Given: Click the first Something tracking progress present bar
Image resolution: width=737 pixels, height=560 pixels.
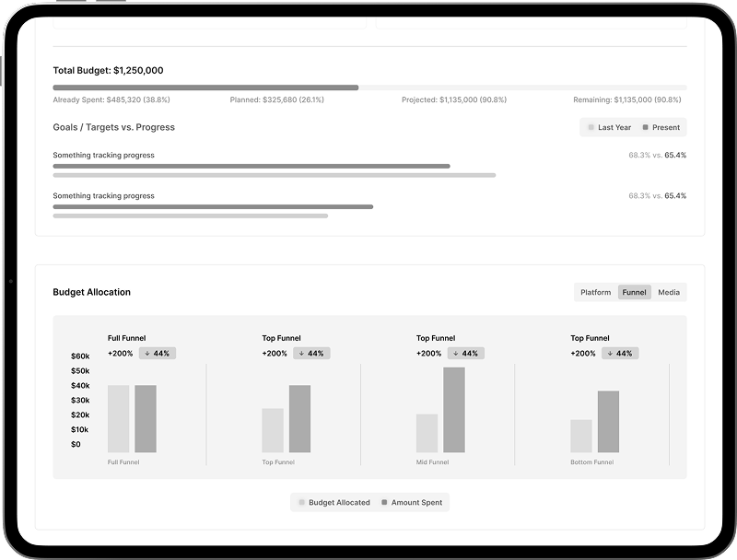Looking at the screenshot, I should 252,167.
